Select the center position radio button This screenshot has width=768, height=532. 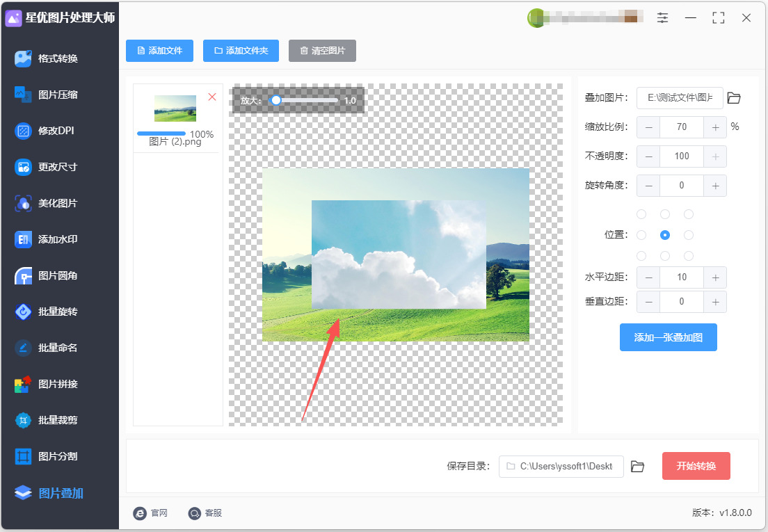[x=664, y=235]
